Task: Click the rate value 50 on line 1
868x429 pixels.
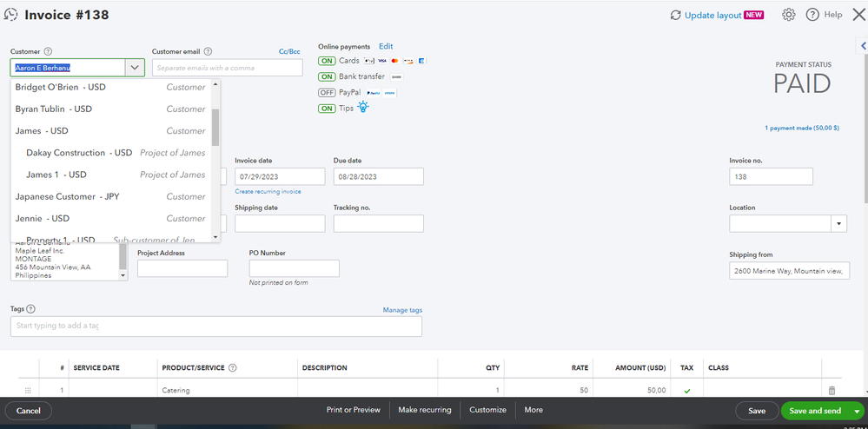Action: (x=584, y=390)
